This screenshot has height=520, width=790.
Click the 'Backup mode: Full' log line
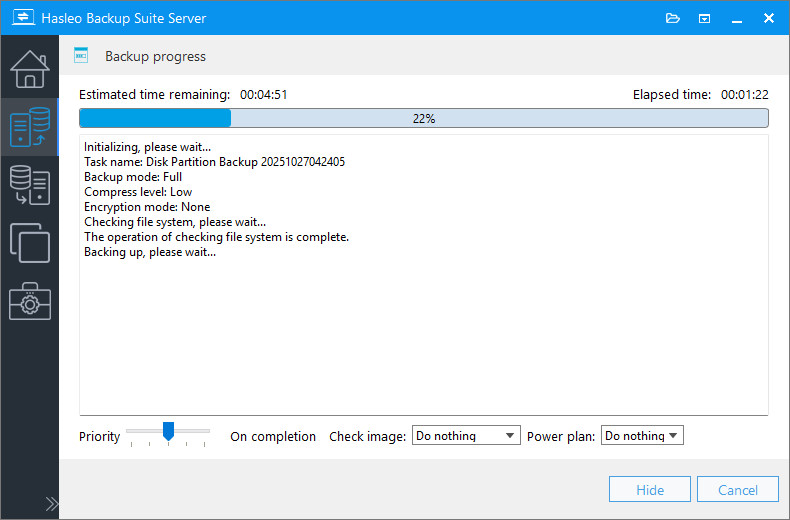(x=133, y=177)
